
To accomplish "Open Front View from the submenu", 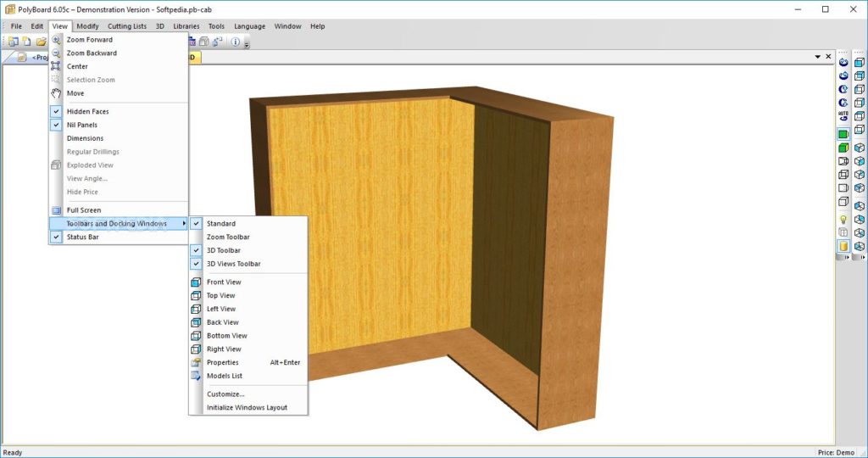I will pos(248,282).
